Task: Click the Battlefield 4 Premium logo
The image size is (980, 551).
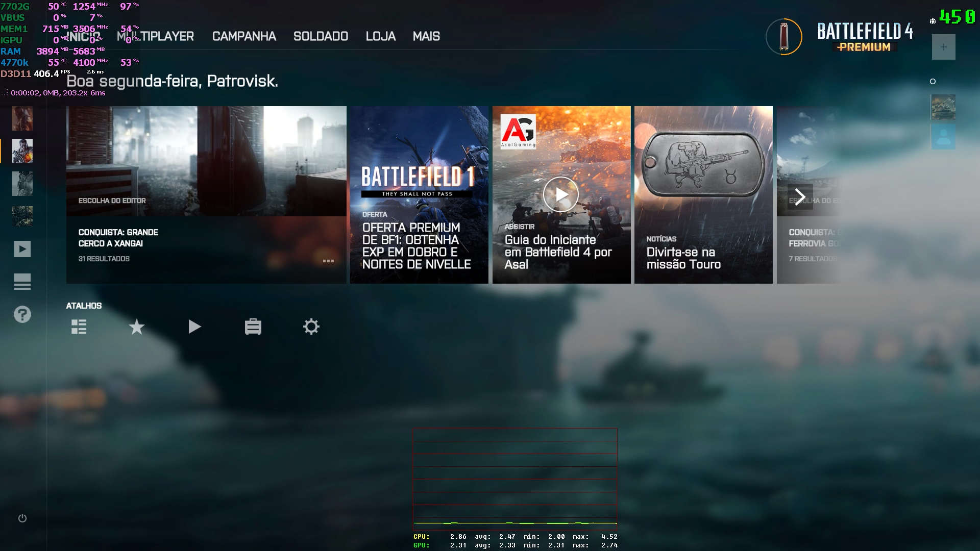Action: 865,37
